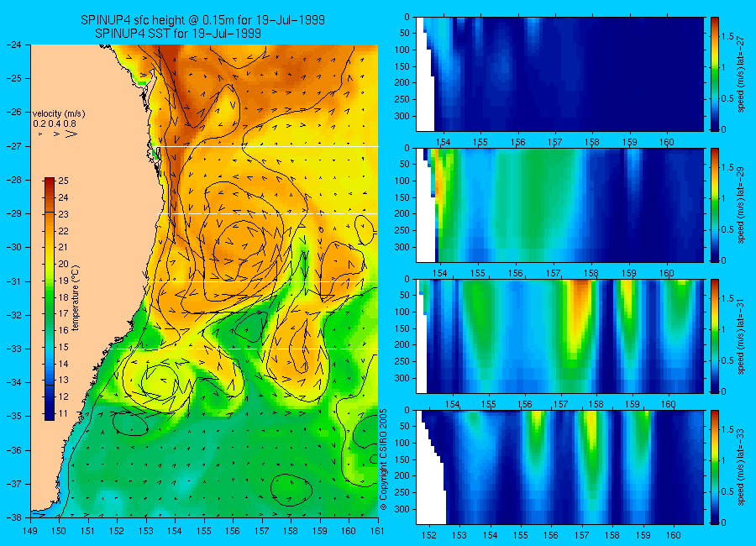The height and width of the screenshot is (546, 756).
Task: Click the '-26' latitude tick on the map's left axis
Action: (x=14, y=112)
